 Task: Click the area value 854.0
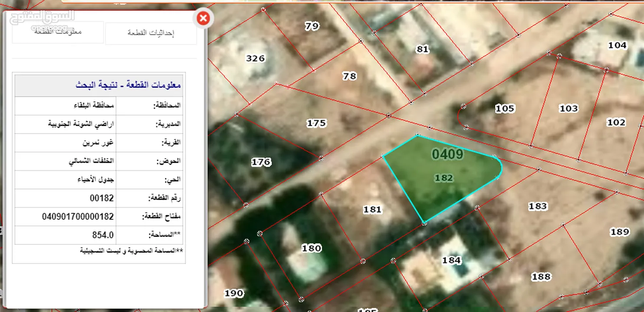click(103, 235)
